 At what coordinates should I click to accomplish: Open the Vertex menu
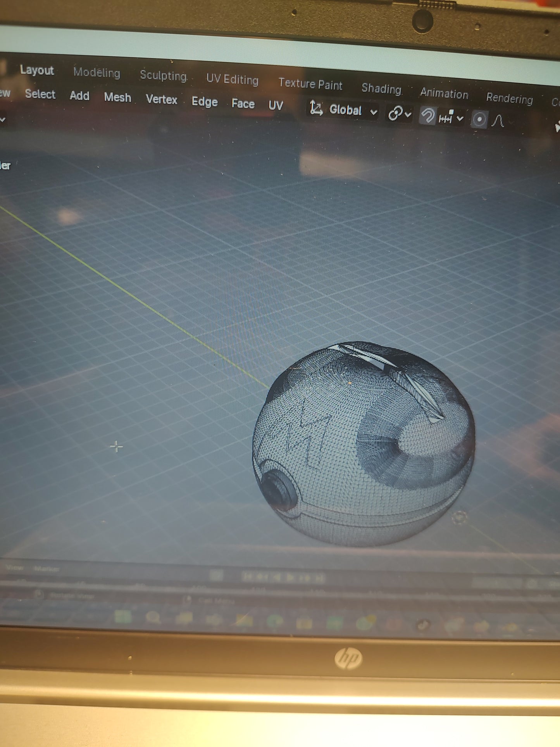(162, 100)
